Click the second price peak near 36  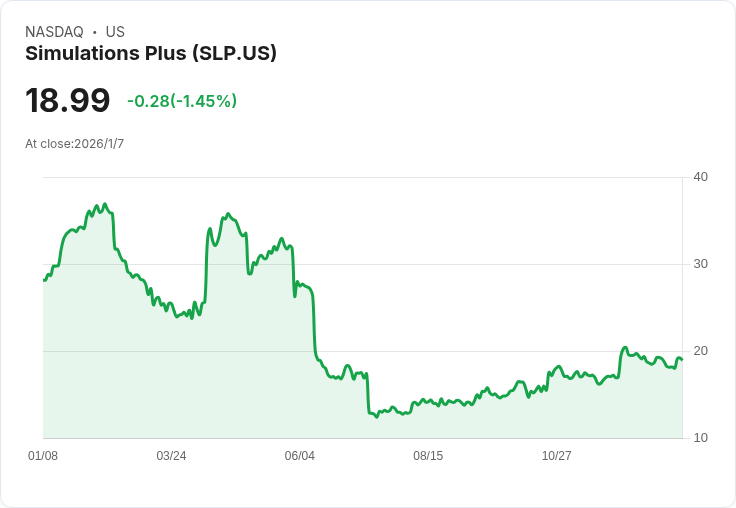click(x=228, y=214)
